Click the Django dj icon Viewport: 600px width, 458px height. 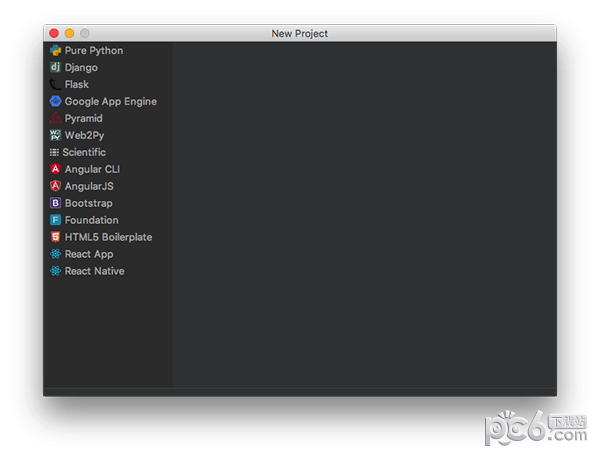(55, 67)
